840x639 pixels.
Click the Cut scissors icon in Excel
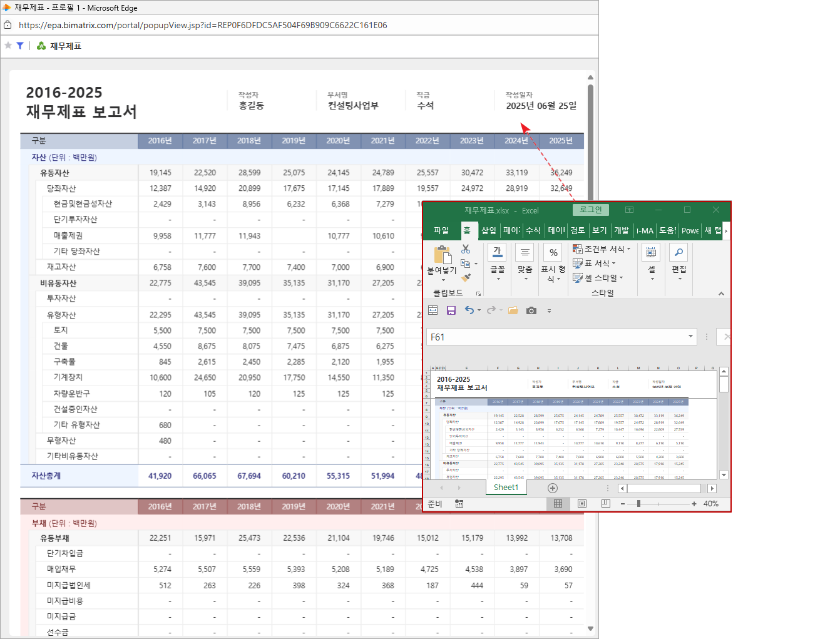(x=466, y=249)
